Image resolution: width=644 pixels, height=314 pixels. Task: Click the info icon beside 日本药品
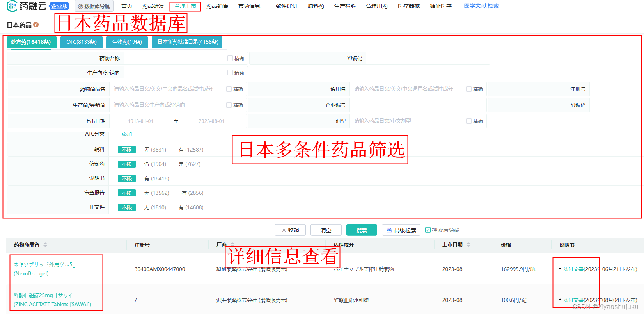(x=36, y=25)
